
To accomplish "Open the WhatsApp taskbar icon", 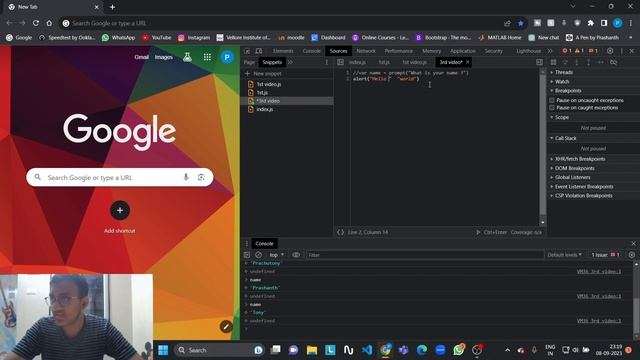I will 459,350.
